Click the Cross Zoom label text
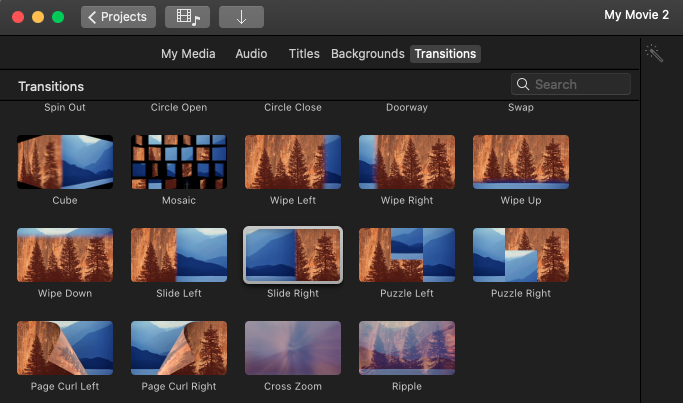Screen dimensions: 683x403 click(x=293, y=386)
